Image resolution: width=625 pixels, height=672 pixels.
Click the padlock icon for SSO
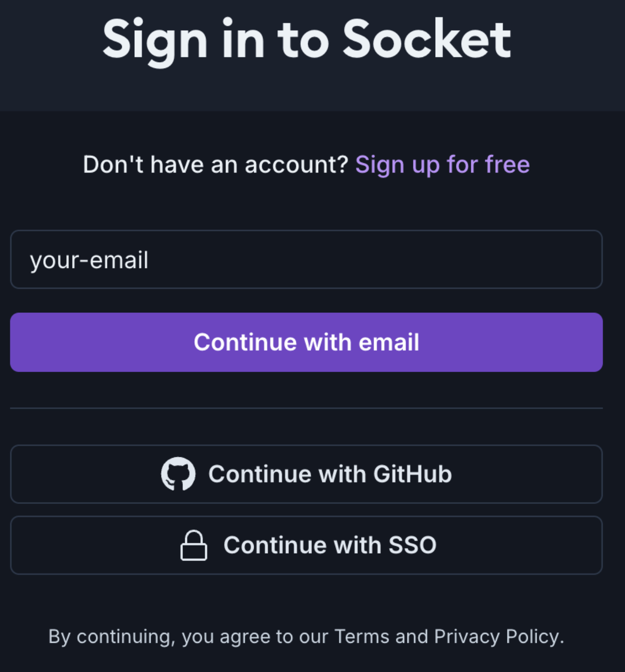(194, 545)
